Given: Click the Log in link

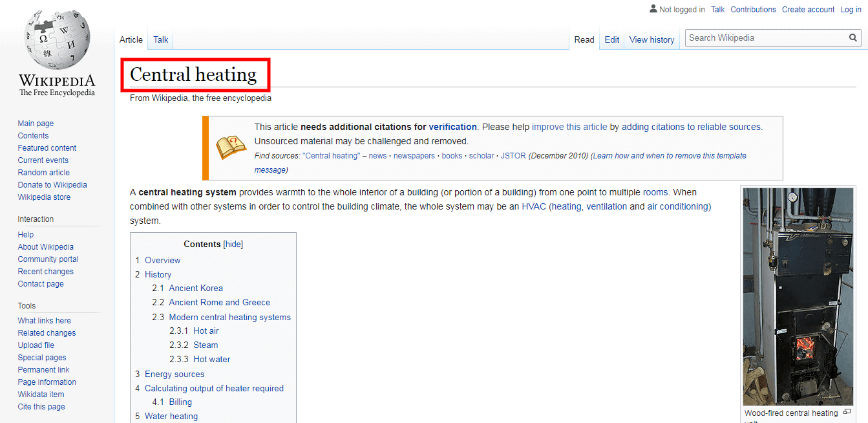Looking at the screenshot, I should click(x=851, y=10).
